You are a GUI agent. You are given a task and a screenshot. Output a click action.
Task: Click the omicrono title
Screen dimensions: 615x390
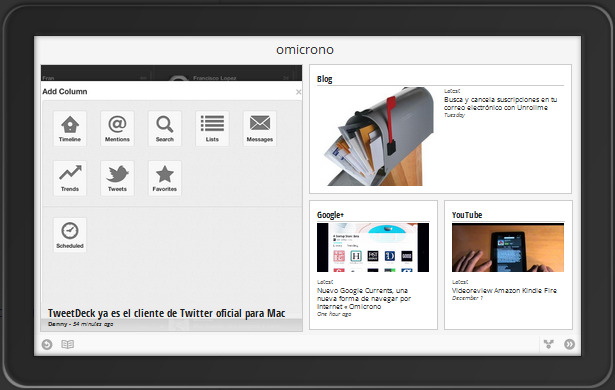point(305,49)
